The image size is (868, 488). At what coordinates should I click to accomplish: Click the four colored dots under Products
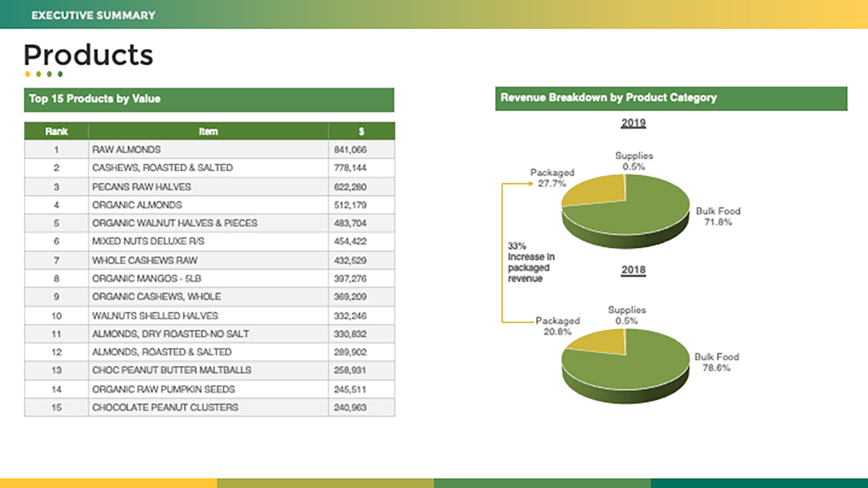point(44,74)
